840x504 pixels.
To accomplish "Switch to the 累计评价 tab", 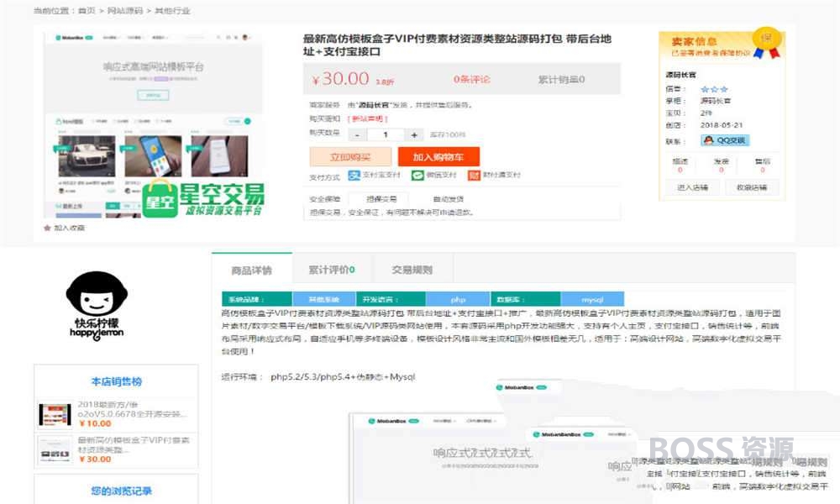I will click(x=332, y=270).
